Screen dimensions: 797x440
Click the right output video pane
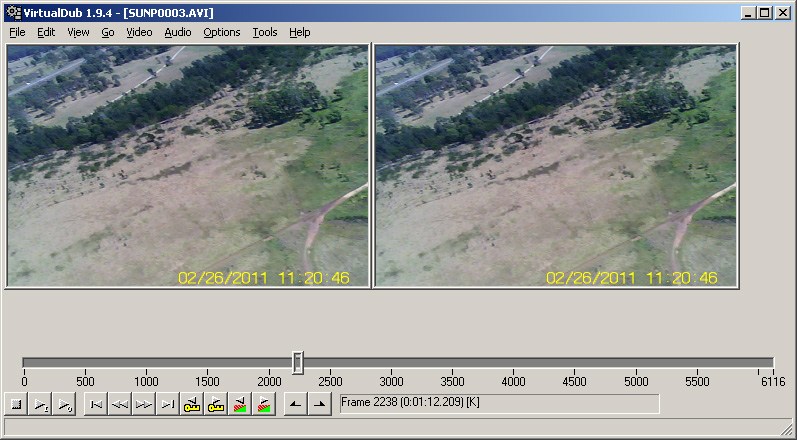point(556,166)
